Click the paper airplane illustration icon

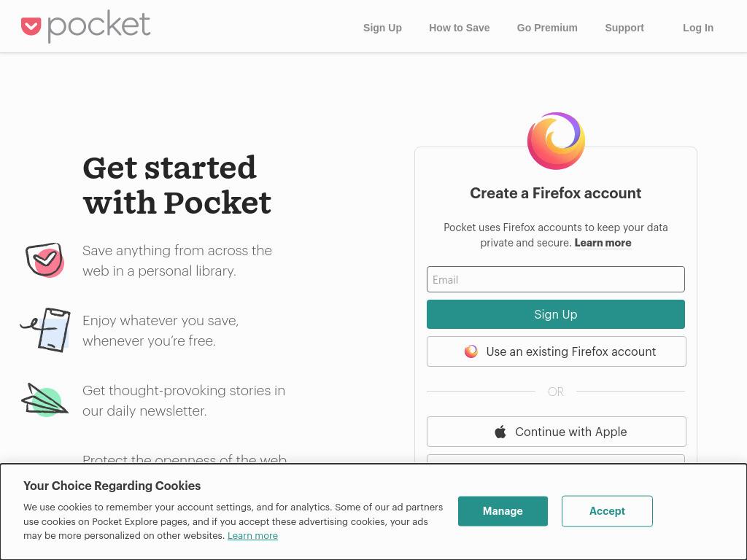pos(44,400)
